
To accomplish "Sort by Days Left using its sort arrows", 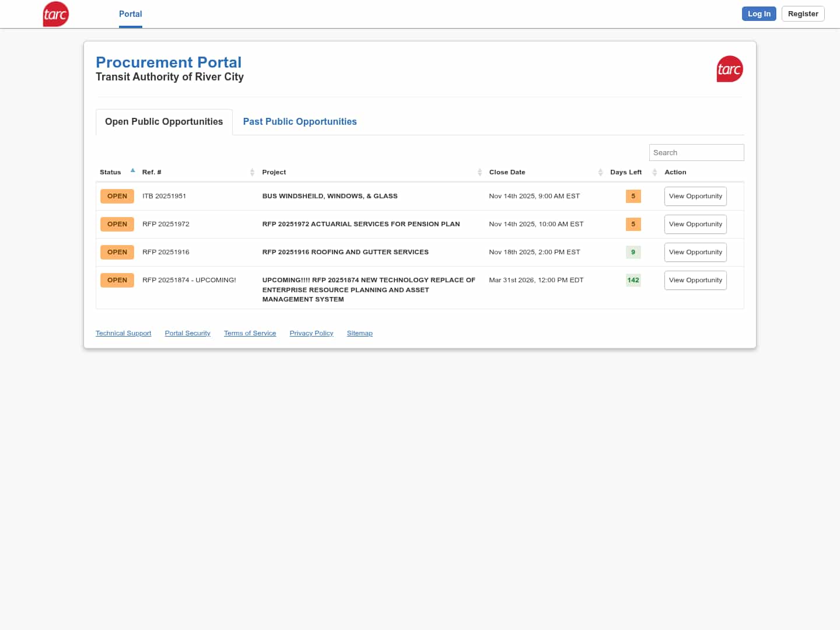I will [654, 172].
